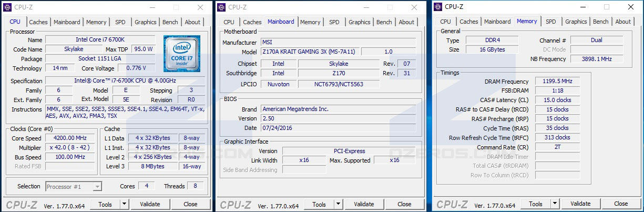The width and height of the screenshot is (644, 212).
Task: Click Close button in middle window
Action: coord(405,204)
